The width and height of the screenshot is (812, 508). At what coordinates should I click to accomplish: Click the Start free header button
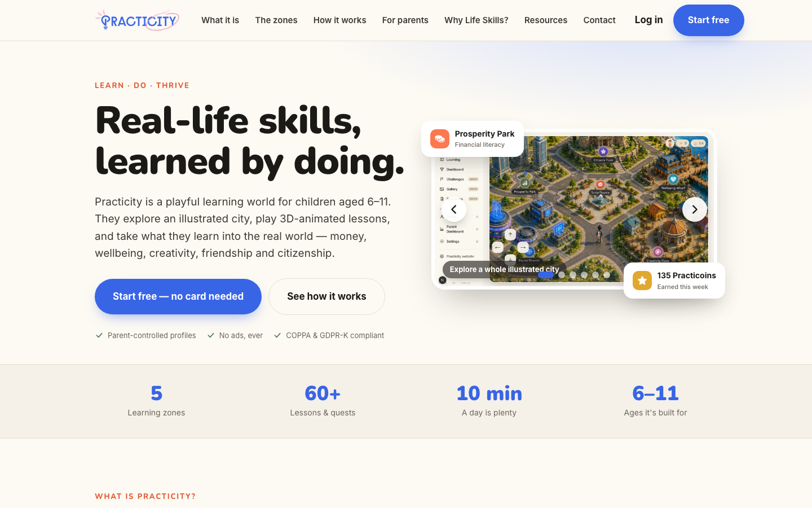(709, 20)
